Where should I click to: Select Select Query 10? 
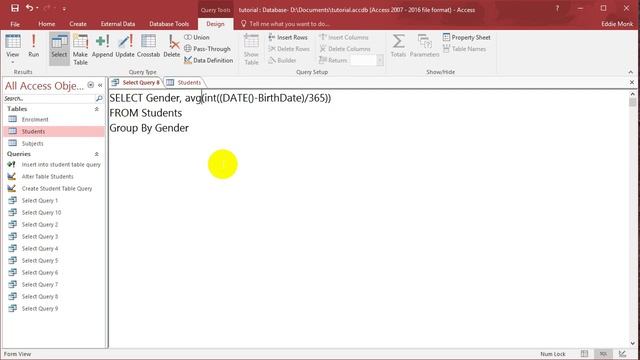53,213
